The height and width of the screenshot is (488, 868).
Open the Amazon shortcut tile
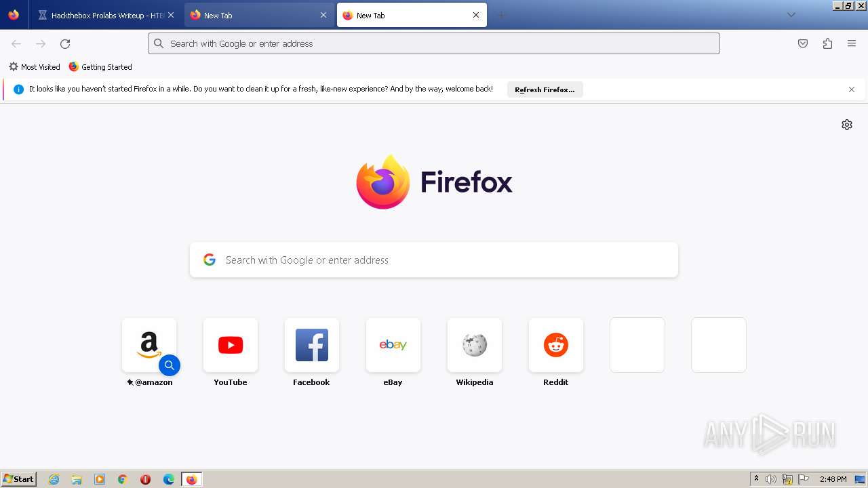click(x=149, y=345)
